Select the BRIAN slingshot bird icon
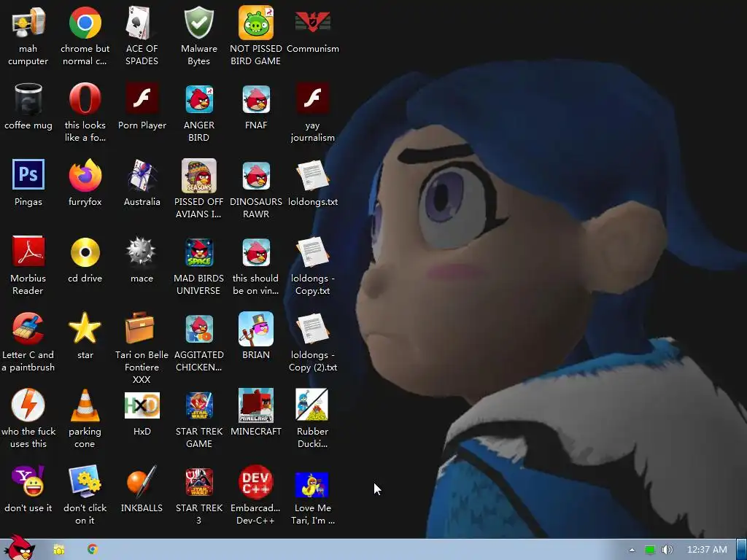 (x=256, y=329)
